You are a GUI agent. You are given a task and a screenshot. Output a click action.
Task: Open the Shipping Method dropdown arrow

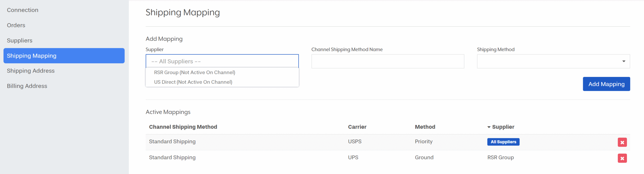(624, 61)
